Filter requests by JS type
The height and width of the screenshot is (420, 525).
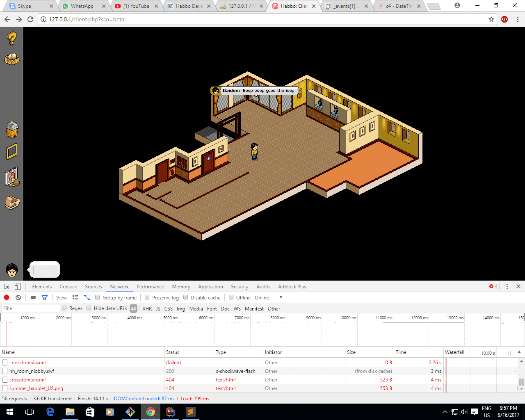click(158, 308)
